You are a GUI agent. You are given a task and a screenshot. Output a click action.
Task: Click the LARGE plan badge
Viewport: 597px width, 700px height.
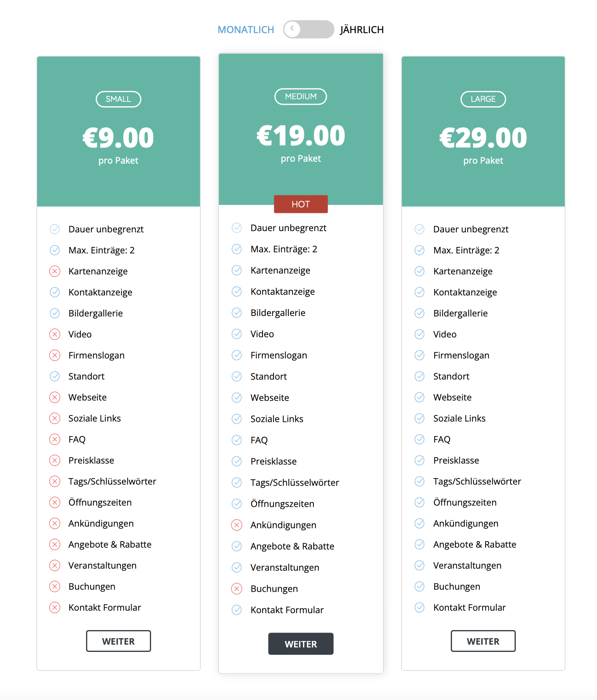pos(483,99)
